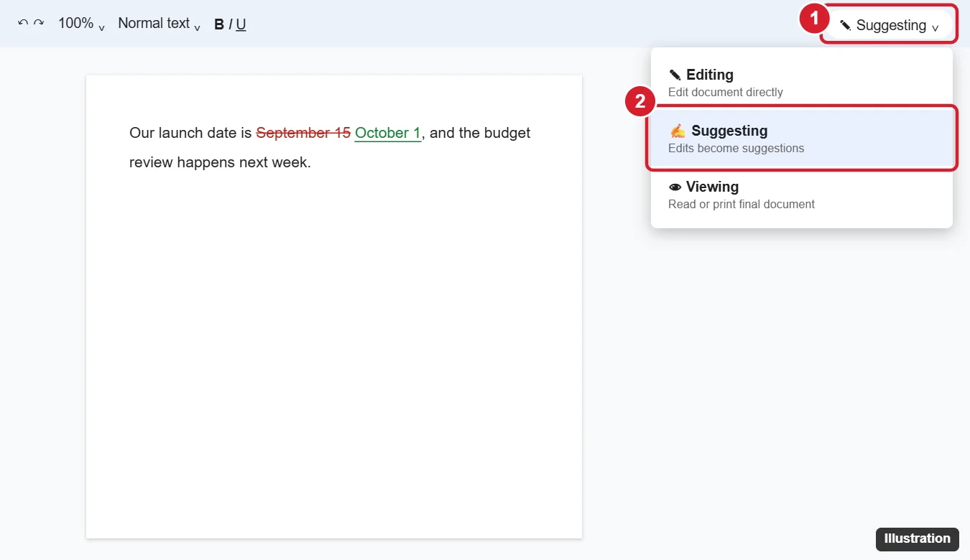Screen dimensions: 970x560
Task: Click the eye icon beside Viewing
Action: 675,187
